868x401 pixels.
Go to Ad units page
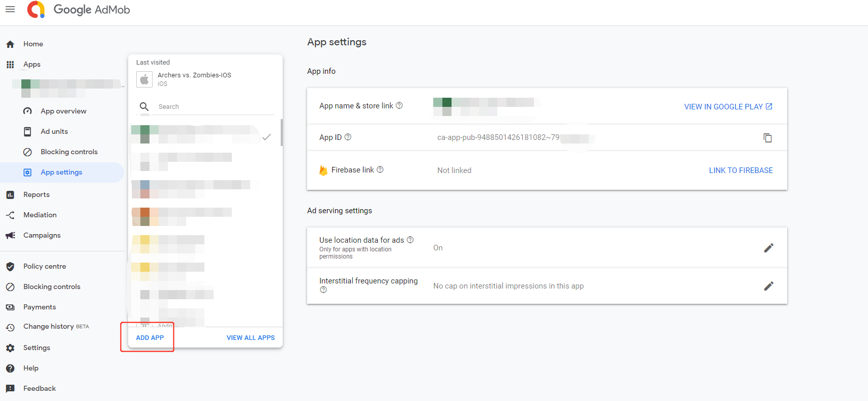[54, 132]
